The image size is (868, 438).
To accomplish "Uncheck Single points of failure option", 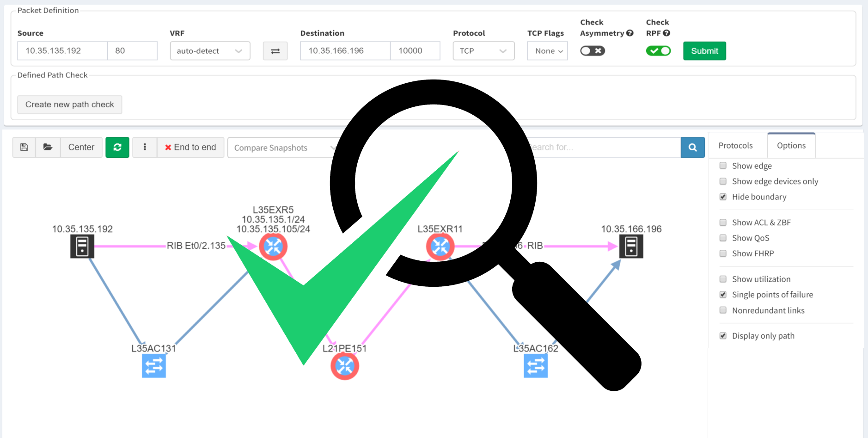I will coord(723,295).
